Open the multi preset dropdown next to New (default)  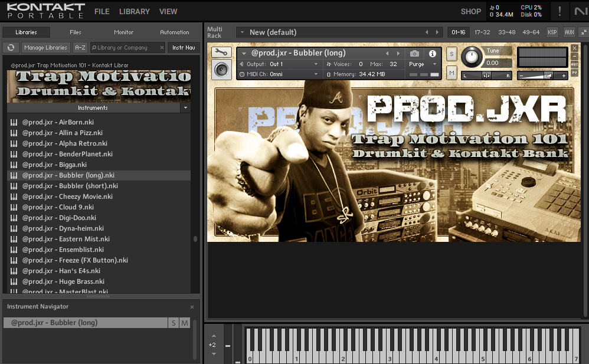tap(243, 32)
